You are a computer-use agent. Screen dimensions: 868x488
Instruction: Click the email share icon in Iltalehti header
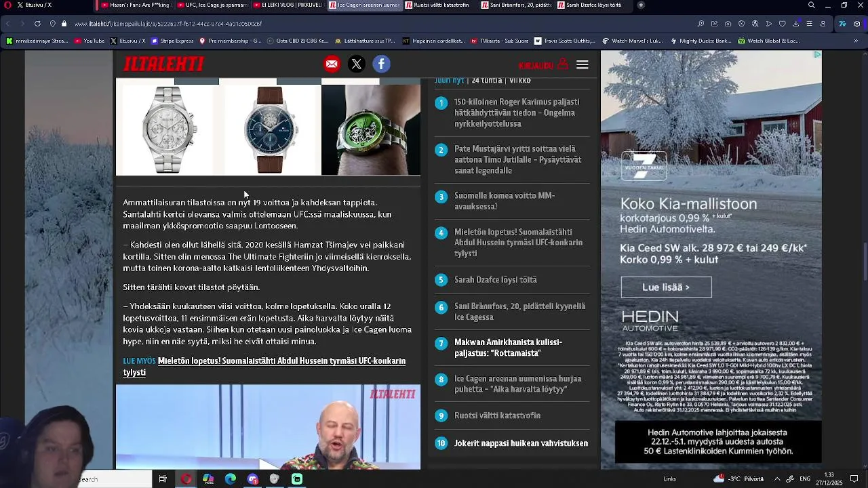pyautogui.click(x=332, y=64)
